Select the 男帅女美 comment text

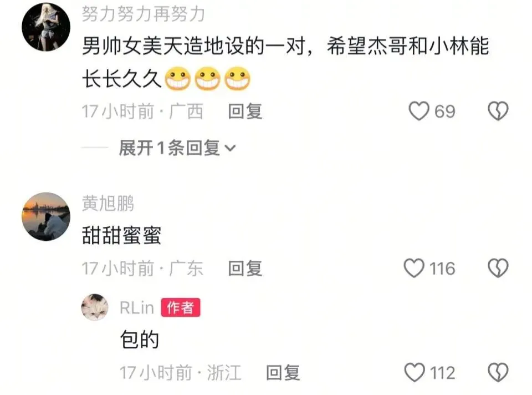pyautogui.click(x=285, y=63)
